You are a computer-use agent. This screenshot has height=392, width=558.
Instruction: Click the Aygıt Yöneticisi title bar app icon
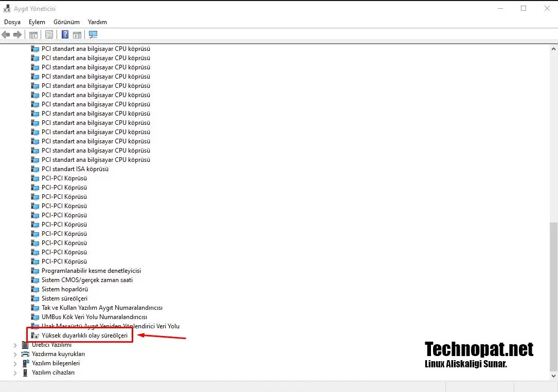click(x=7, y=9)
